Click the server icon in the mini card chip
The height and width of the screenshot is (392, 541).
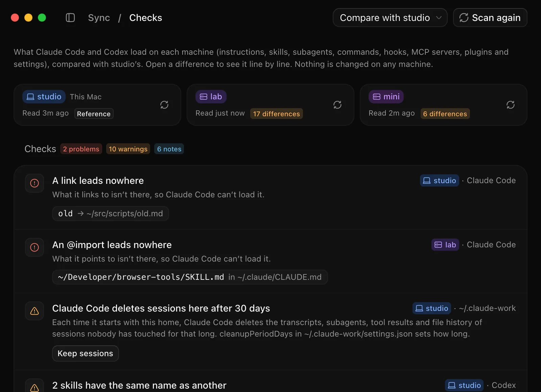pyautogui.click(x=377, y=97)
